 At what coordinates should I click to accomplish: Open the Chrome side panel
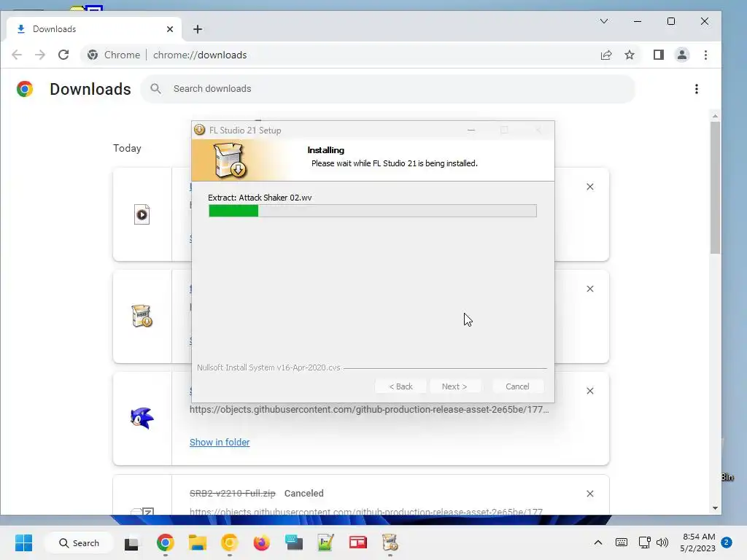(x=659, y=55)
